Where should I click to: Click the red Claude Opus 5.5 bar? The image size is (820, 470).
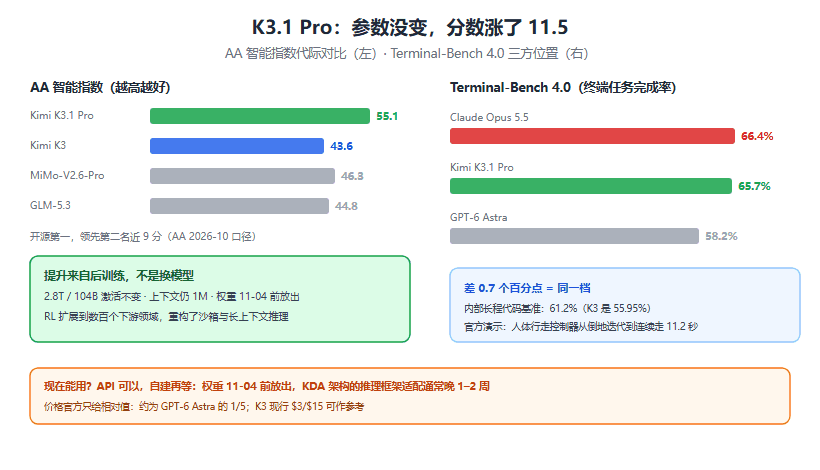593,136
